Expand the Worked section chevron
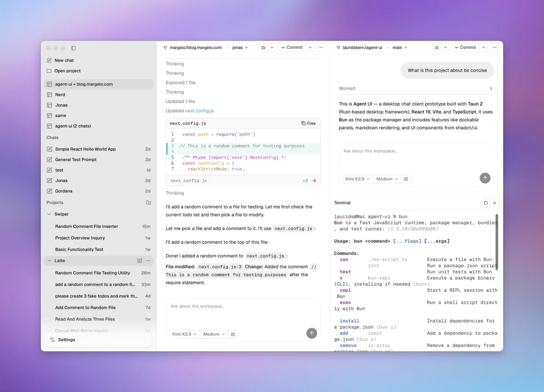The width and height of the screenshot is (544, 392). point(491,89)
